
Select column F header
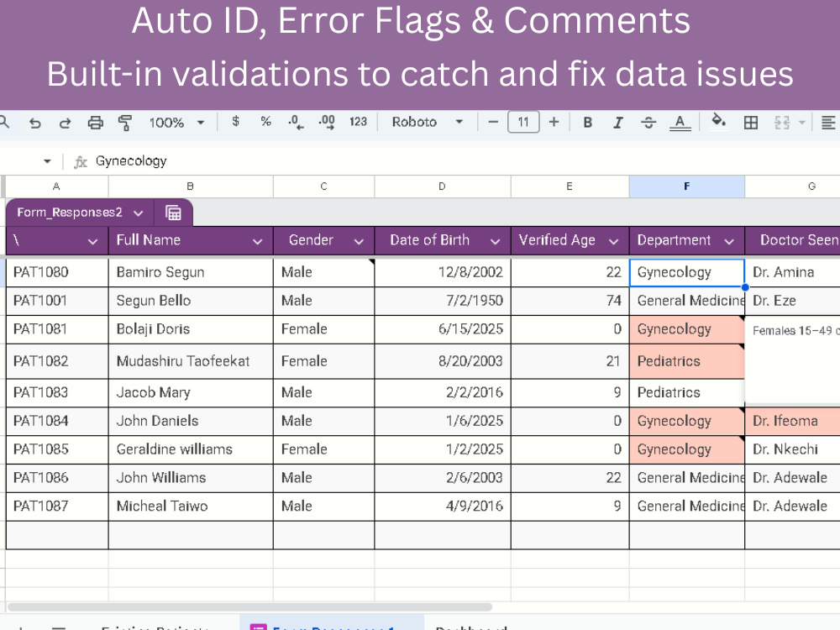point(687,186)
